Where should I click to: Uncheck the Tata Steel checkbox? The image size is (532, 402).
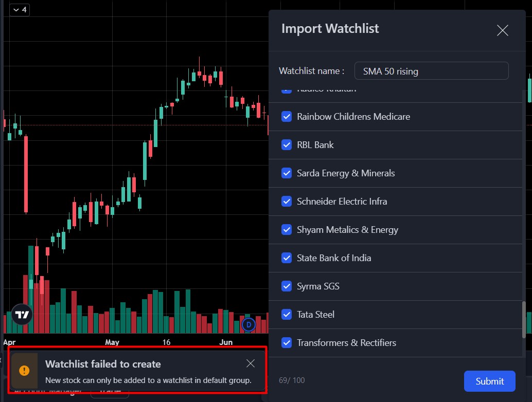pos(287,315)
